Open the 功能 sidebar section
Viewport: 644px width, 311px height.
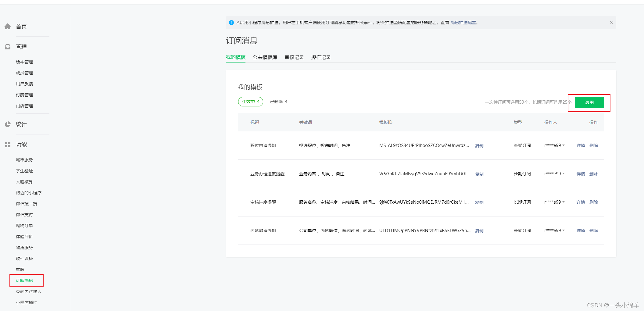coord(21,145)
